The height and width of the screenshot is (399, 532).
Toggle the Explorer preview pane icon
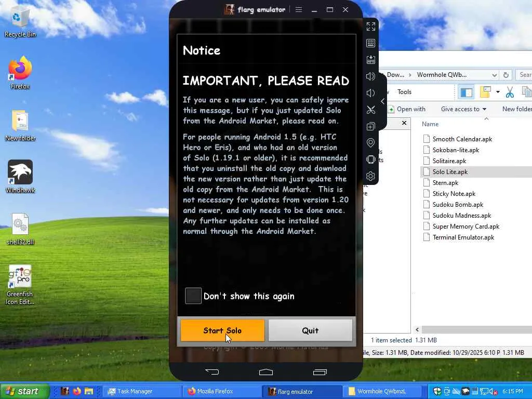click(x=466, y=92)
